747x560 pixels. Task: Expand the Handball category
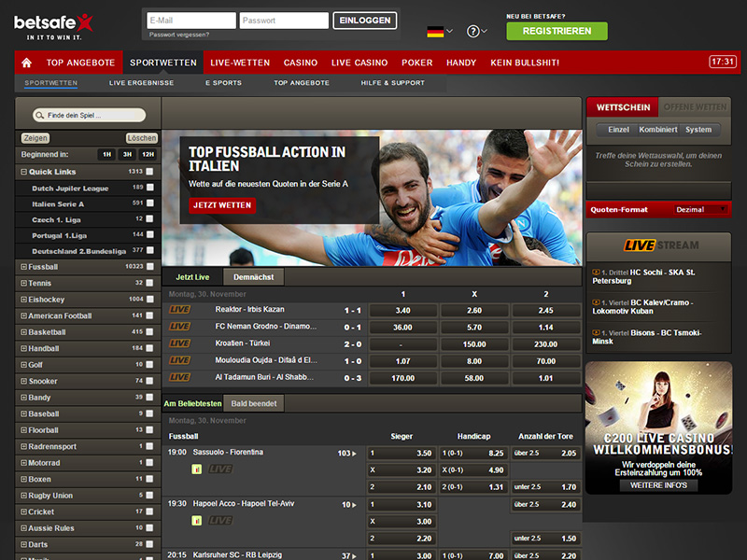(x=23, y=348)
